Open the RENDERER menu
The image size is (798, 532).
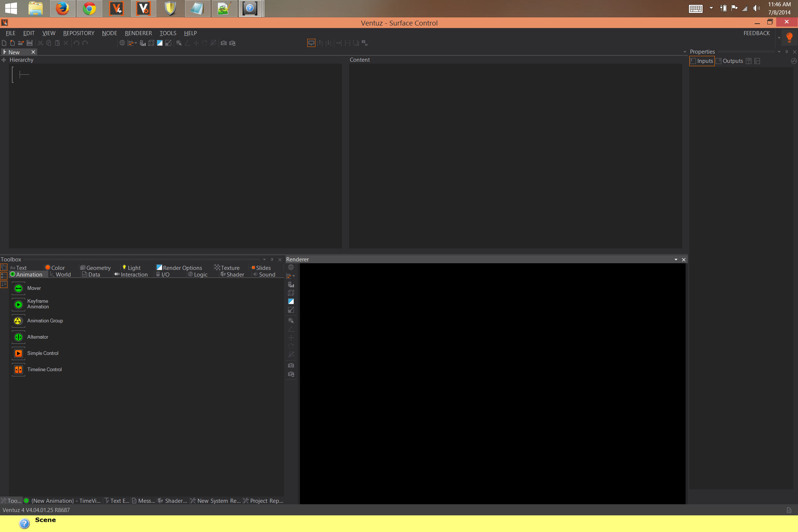pos(138,33)
